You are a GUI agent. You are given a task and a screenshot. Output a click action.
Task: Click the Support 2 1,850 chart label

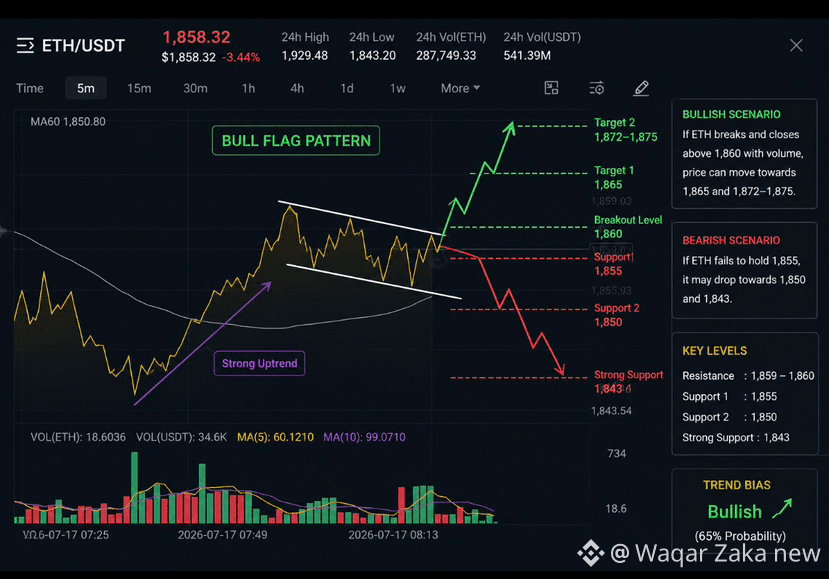coord(616,315)
